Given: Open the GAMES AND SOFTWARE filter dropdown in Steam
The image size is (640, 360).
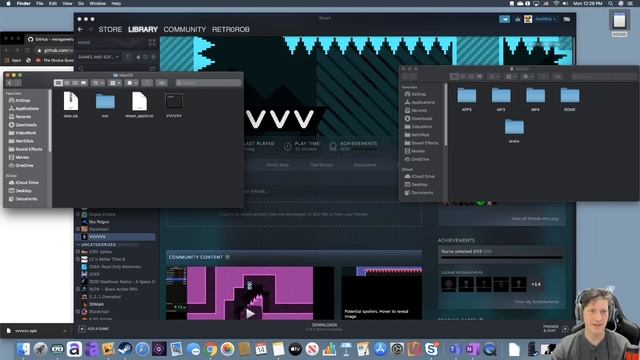Looking at the screenshot, I should click(x=98, y=57).
